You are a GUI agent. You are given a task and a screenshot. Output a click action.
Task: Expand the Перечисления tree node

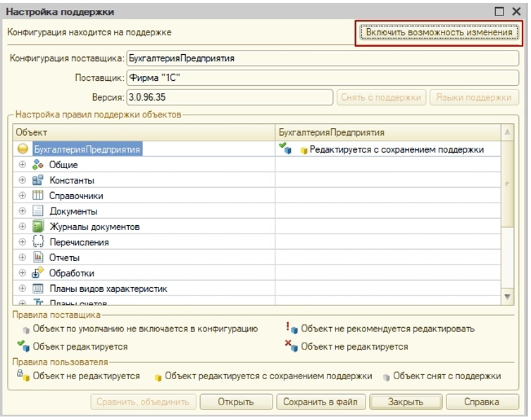click(x=23, y=242)
